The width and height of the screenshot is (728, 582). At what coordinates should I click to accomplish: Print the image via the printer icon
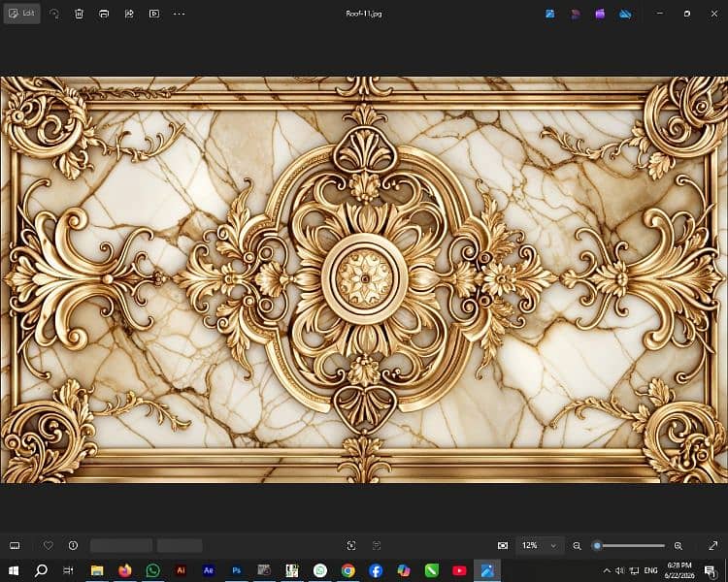tap(104, 14)
